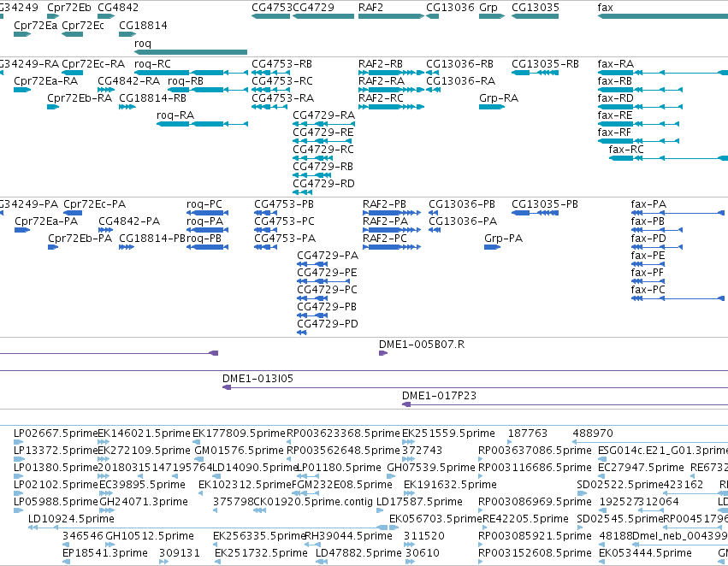This screenshot has height=566, width=728.
Task: Click the RAF2 gene feature
Action: click(391, 16)
